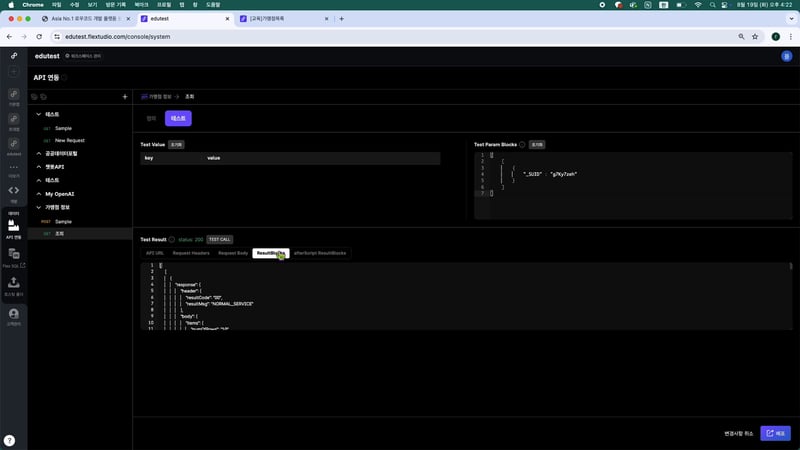The width and height of the screenshot is (800, 450).
Task: Click the info icon beside Test Result
Action: [x=171, y=240]
